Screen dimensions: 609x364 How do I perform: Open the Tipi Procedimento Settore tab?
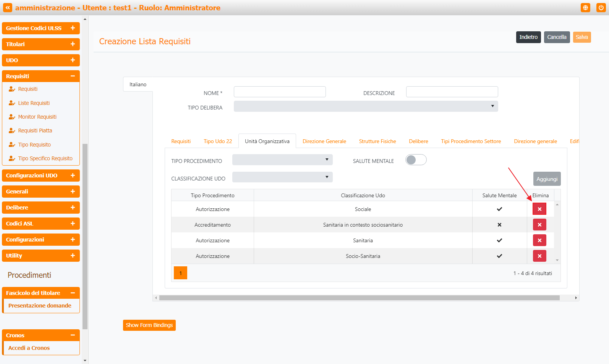[x=471, y=141]
